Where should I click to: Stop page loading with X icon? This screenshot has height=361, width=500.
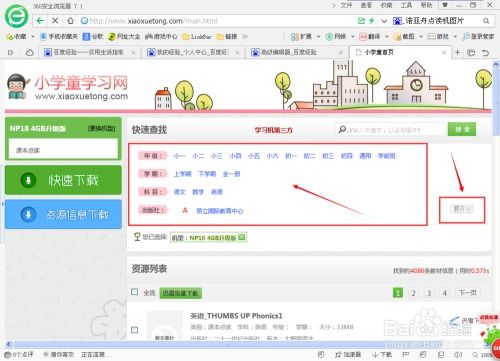pos(55,21)
